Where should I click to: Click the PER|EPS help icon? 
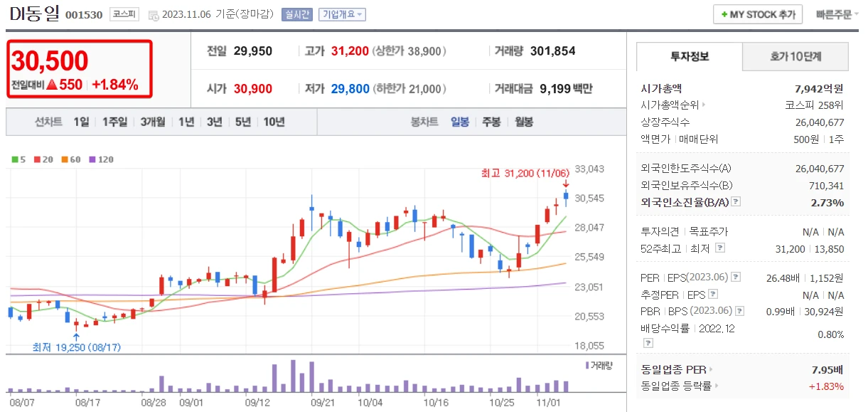pos(735,277)
